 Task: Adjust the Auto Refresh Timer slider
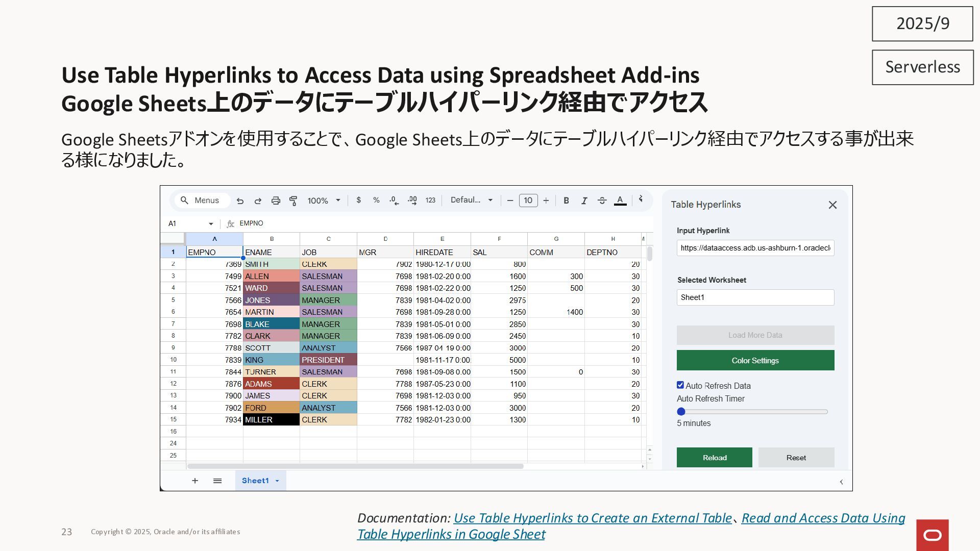[681, 412]
